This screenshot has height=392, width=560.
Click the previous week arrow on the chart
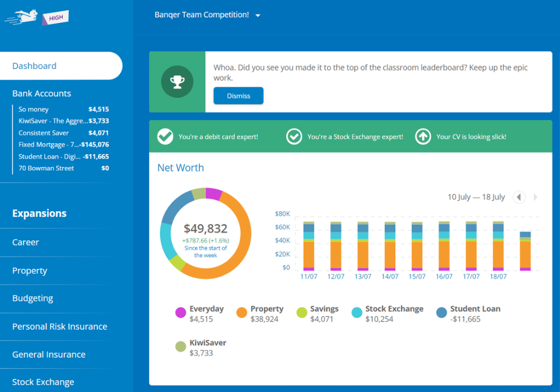(519, 197)
